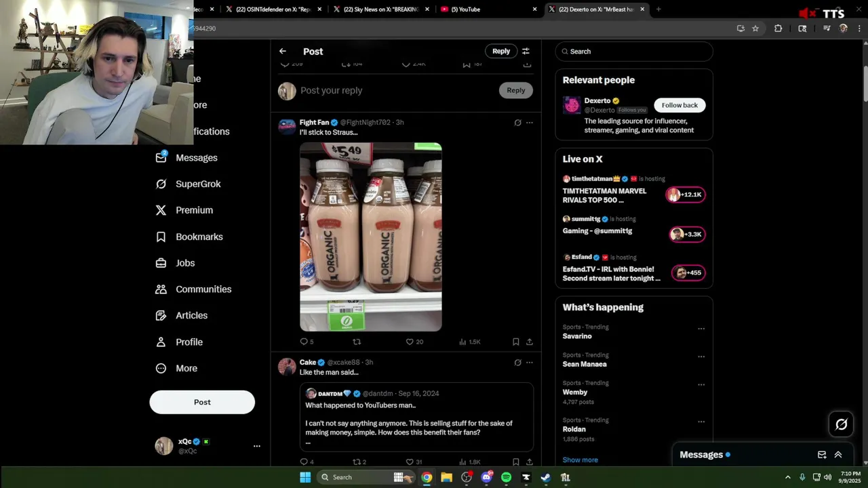Image resolution: width=868 pixels, height=488 pixels.
Task: Click the grey Reply submit button
Action: click(x=516, y=90)
